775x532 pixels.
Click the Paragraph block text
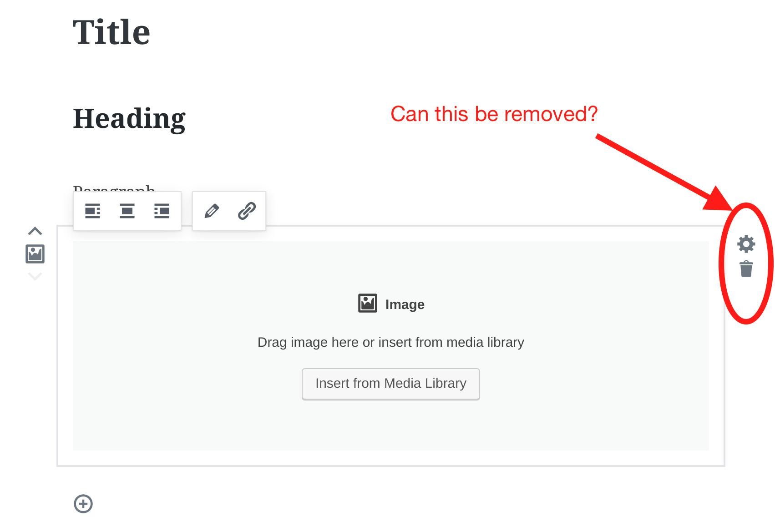(114, 188)
